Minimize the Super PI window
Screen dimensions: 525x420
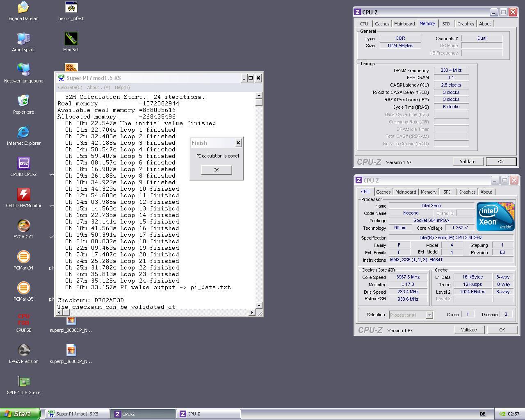pos(244,78)
